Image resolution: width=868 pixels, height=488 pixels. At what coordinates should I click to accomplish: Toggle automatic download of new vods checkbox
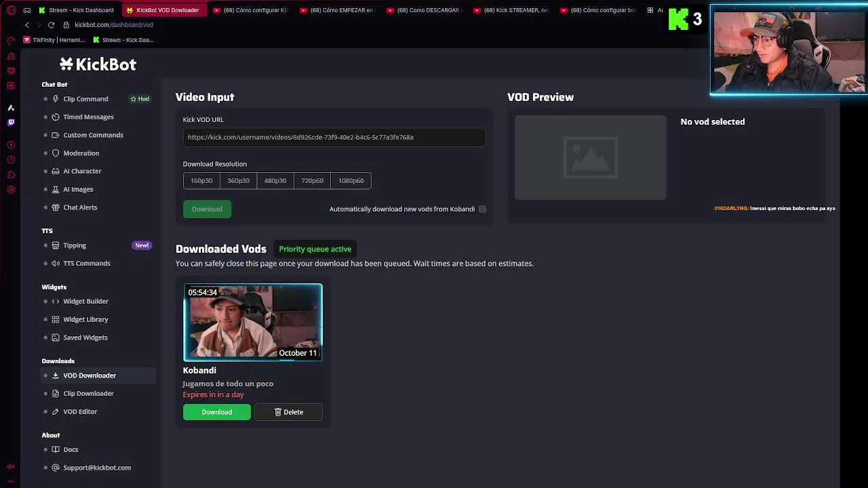(482, 209)
